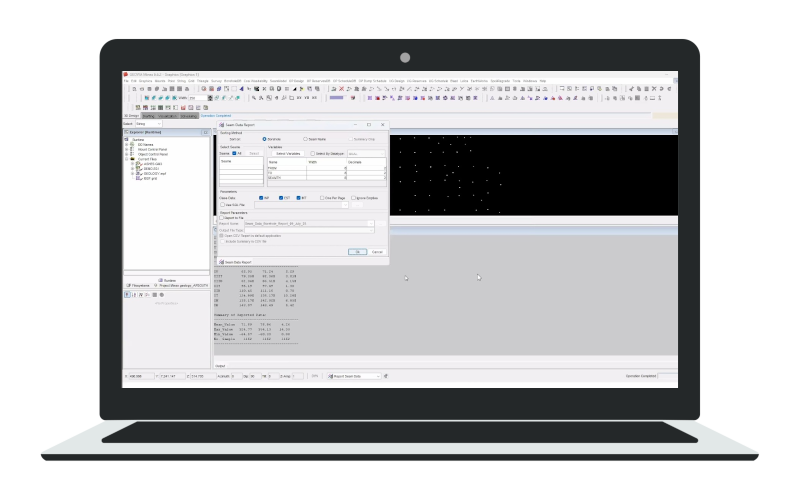Click OK in the Seam Data Report dialog
The image size is (800, 500).
[x=357, y=252]
